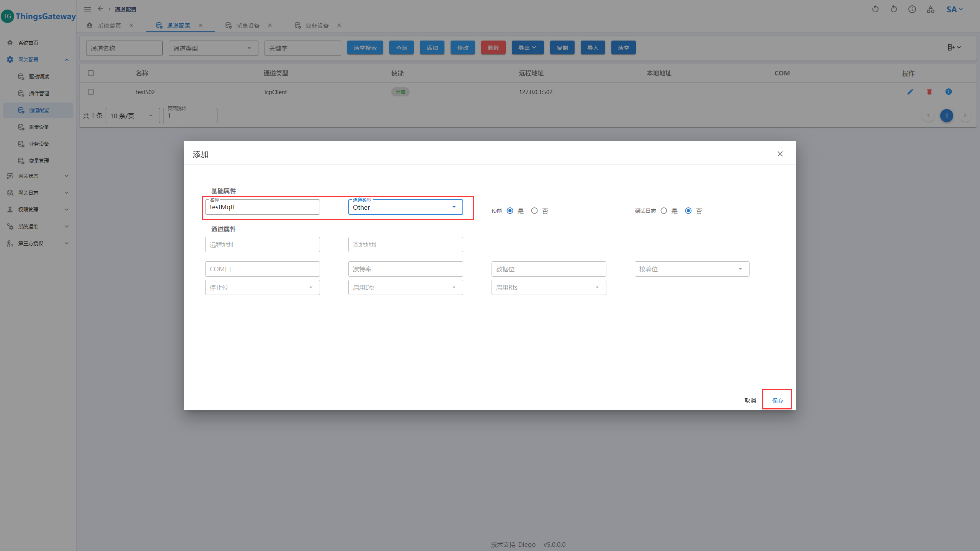
Task: Click the pencil edit icon for test502
Action: pos(910,92)
